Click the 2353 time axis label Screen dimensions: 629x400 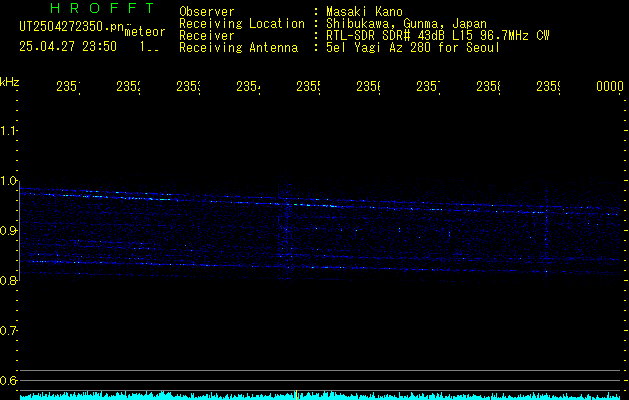tap(189, 87)
